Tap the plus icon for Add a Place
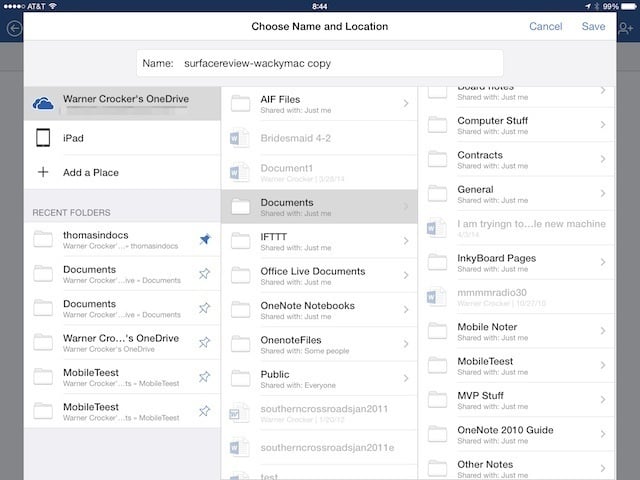This screenshot has height=480, width=640. pos(43,172)
